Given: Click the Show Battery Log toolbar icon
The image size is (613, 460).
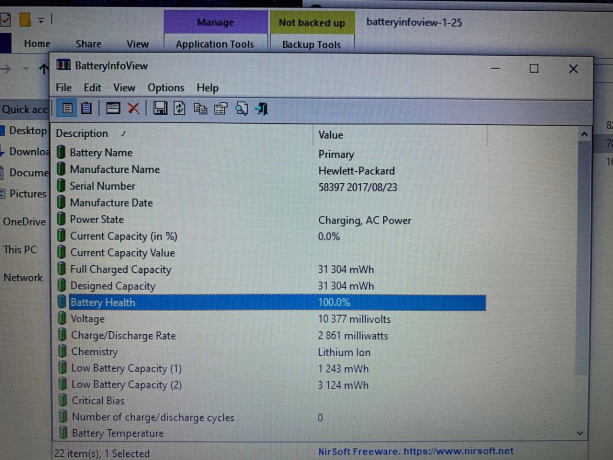Looking at the screenshot, I should [87, 108].
